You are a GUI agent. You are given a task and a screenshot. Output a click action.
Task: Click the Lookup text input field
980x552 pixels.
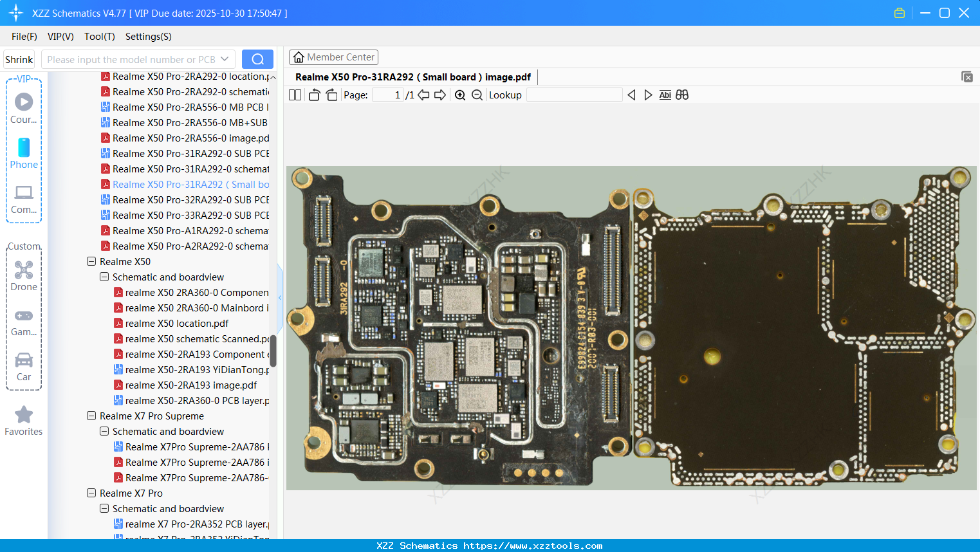(574, 95)
